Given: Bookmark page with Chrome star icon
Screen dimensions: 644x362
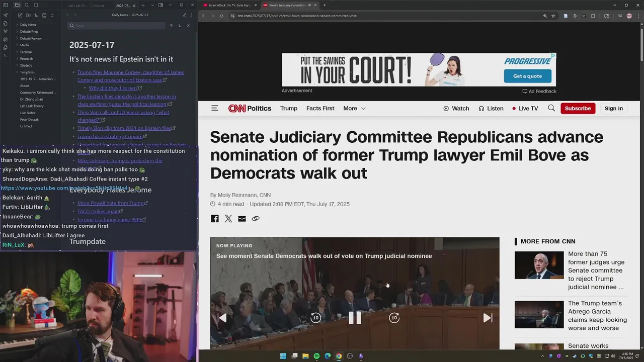Looking at the screenshot, I should pyautogui.click(x=553, y=16).
